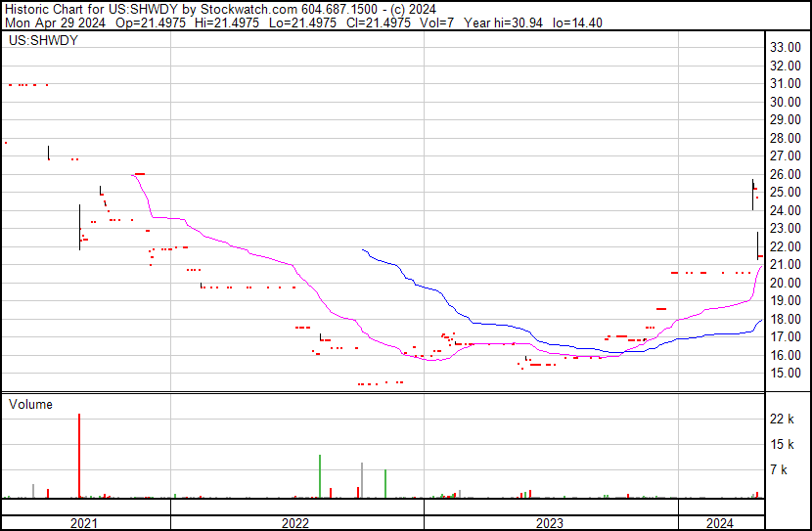Click the 18.00 price axis label
The image size is (812, 531).
click(x=786, y=320)
